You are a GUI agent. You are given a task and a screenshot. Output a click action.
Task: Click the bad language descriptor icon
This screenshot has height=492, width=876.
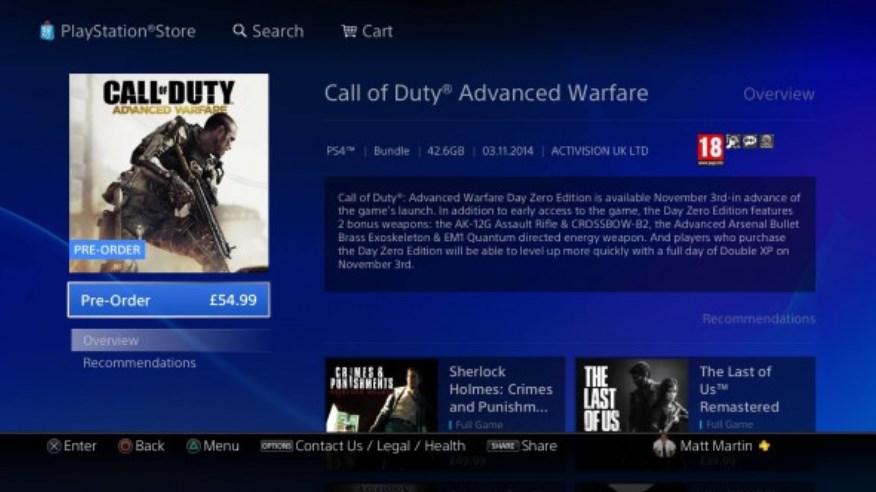[750, 141]
